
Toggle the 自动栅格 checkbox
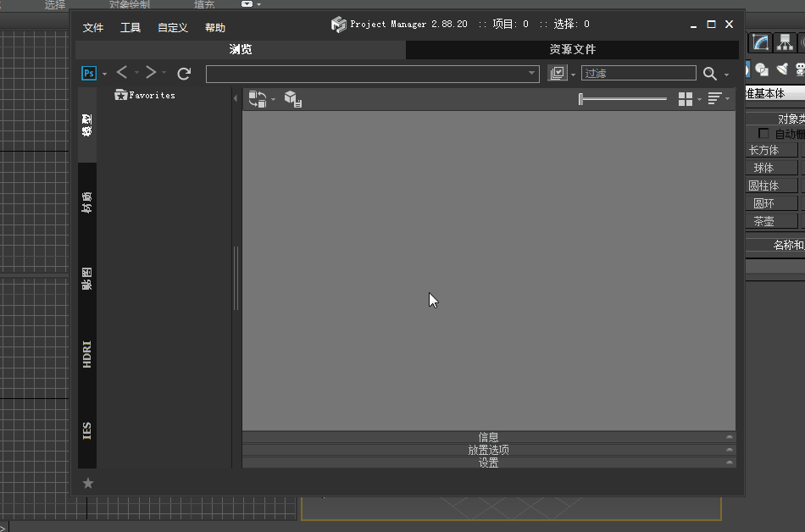tap(763, 134)
